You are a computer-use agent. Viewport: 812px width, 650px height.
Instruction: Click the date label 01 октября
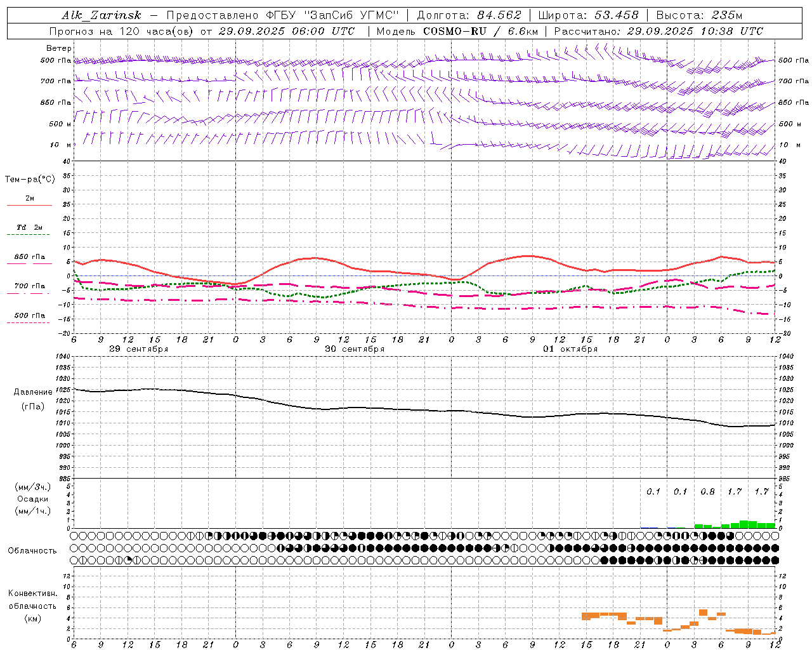[570, 349]
